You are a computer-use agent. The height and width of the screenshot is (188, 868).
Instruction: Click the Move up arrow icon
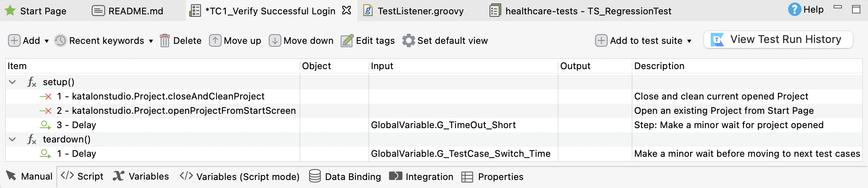(x=215, y=41)
